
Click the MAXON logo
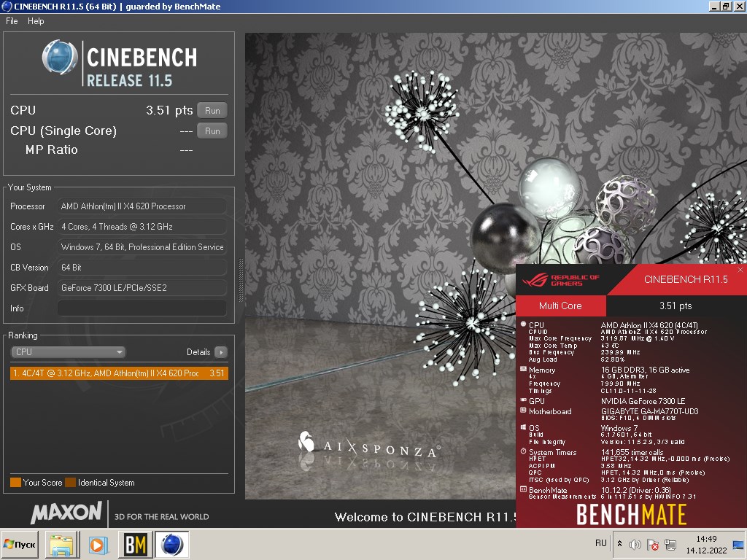[x=66, y=513]
